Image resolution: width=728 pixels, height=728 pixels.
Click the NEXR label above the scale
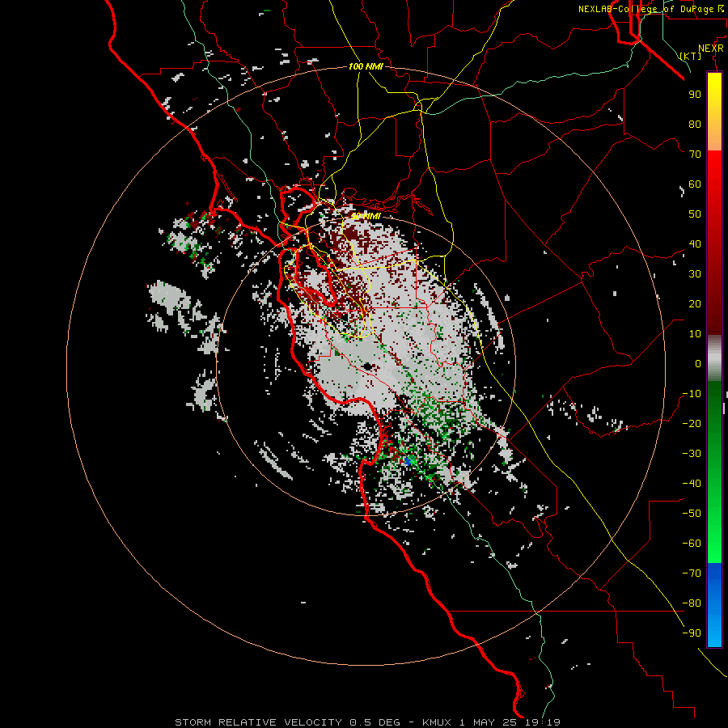[710, 49]
